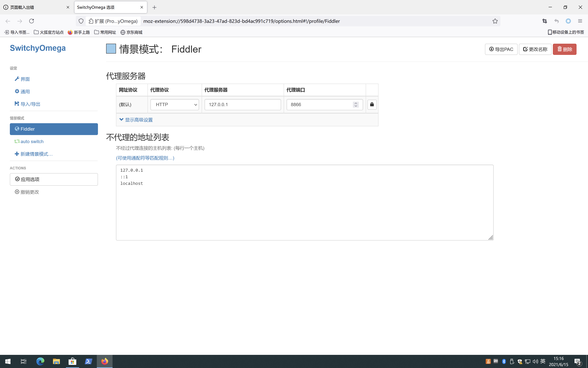The height and width of the screenshot is (368, 588).
Task: Click the 应用选项 apply button
Action: click(54, 179)
